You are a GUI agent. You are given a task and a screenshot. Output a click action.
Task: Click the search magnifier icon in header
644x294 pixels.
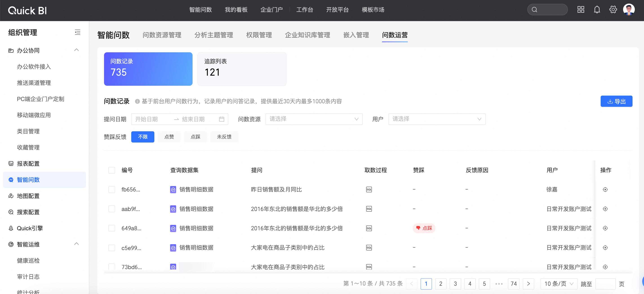[x=534, y=10]
